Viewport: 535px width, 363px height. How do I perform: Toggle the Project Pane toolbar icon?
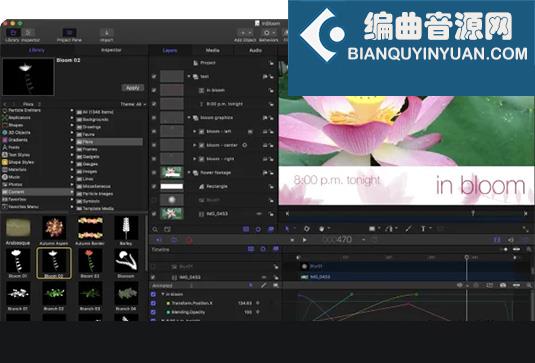point(69,33)
